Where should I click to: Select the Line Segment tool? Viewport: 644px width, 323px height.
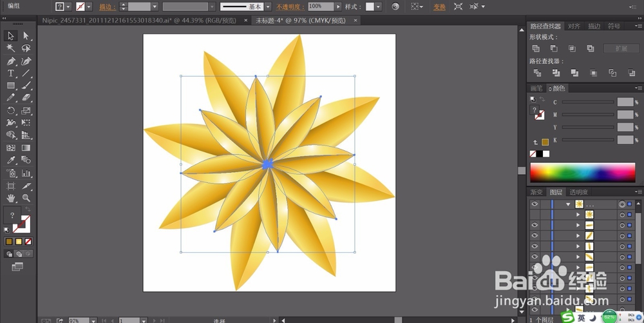pyautogui.click(x=26, y=73)
